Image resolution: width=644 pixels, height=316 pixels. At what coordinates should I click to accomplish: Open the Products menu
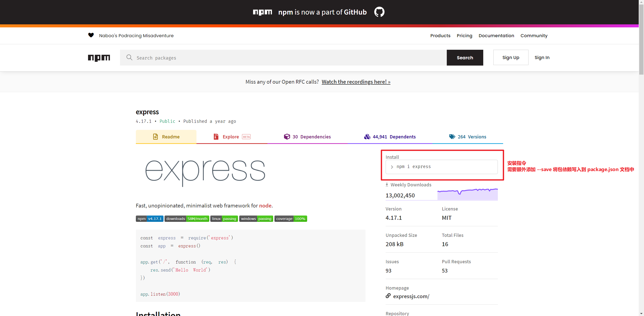(440, 36)
